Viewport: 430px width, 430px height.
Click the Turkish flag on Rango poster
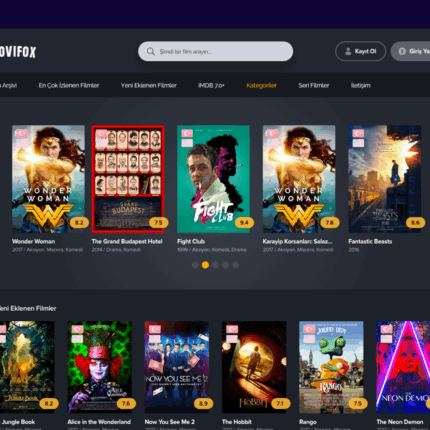coord(309,329)
